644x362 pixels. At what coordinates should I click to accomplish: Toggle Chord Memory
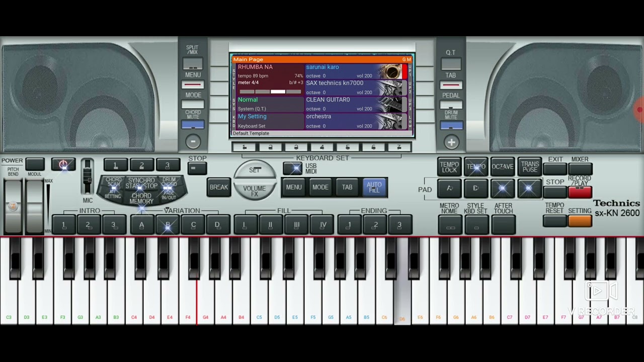(x=141, y=199)
